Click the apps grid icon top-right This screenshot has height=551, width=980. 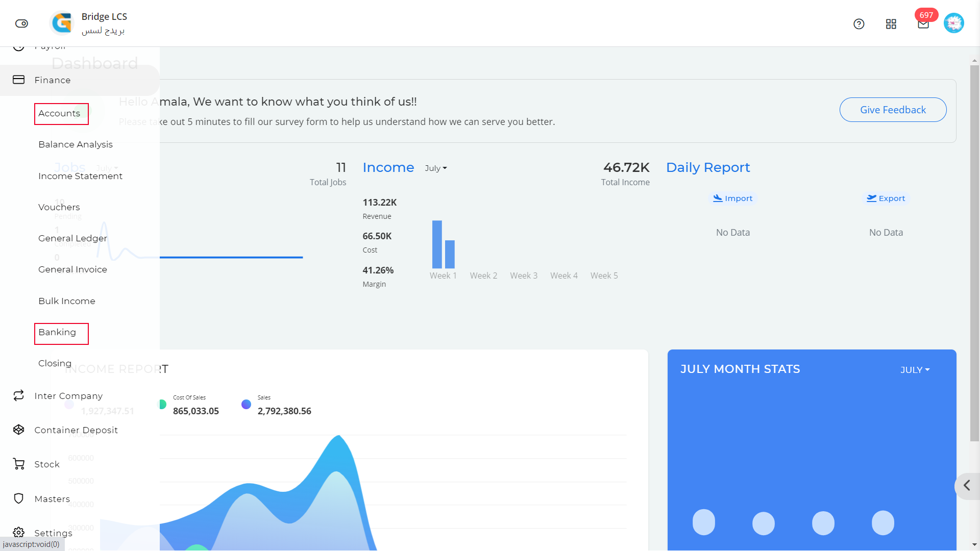coord(891,23)
